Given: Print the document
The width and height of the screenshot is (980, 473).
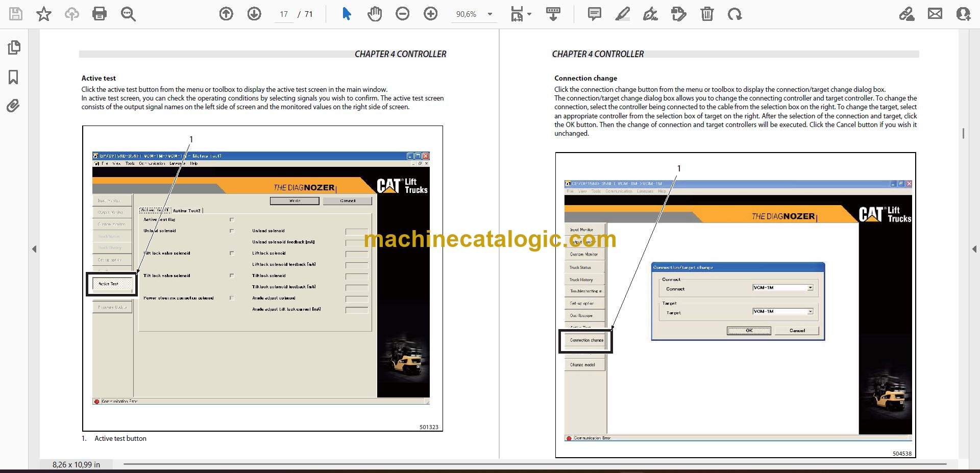Looking at the screenshot, I should 100,14.
